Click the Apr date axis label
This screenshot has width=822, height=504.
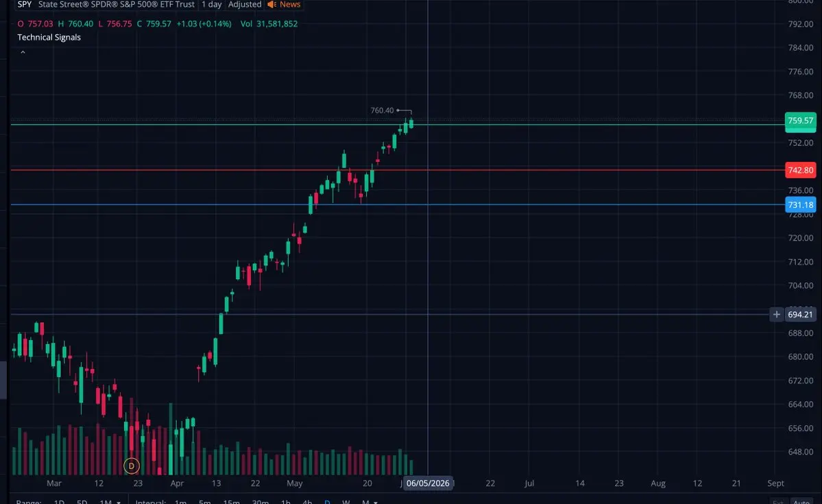tap(177, 483)
